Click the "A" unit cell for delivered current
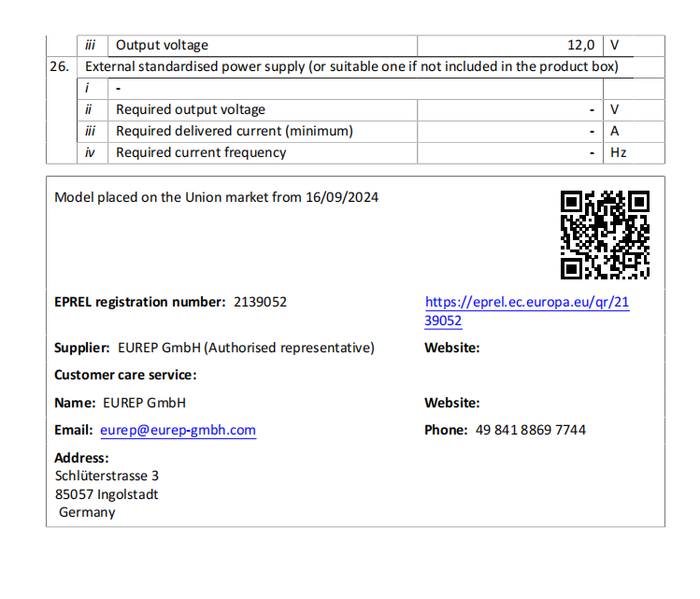The image size is (700, 599). tap(634, 131)
